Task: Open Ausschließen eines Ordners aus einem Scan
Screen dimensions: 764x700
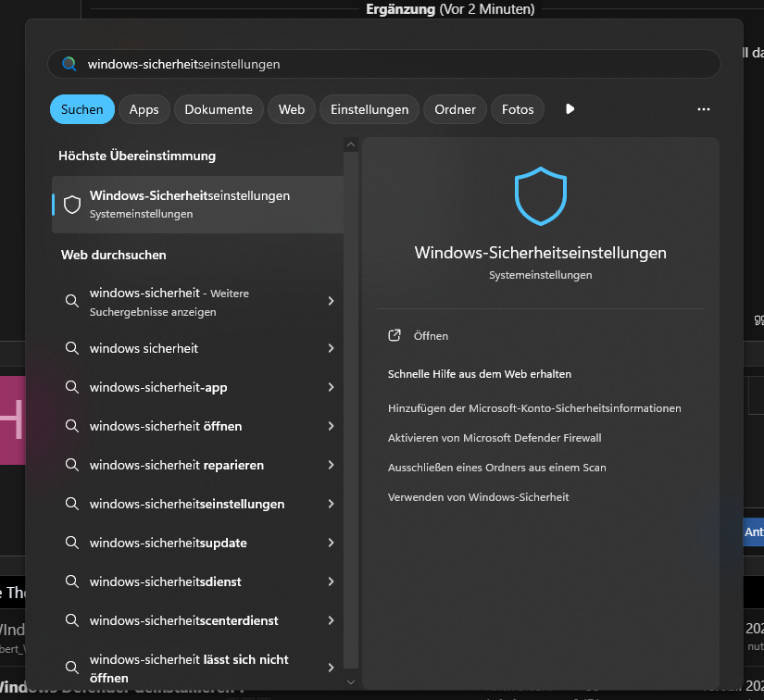Action: [496, 468]
